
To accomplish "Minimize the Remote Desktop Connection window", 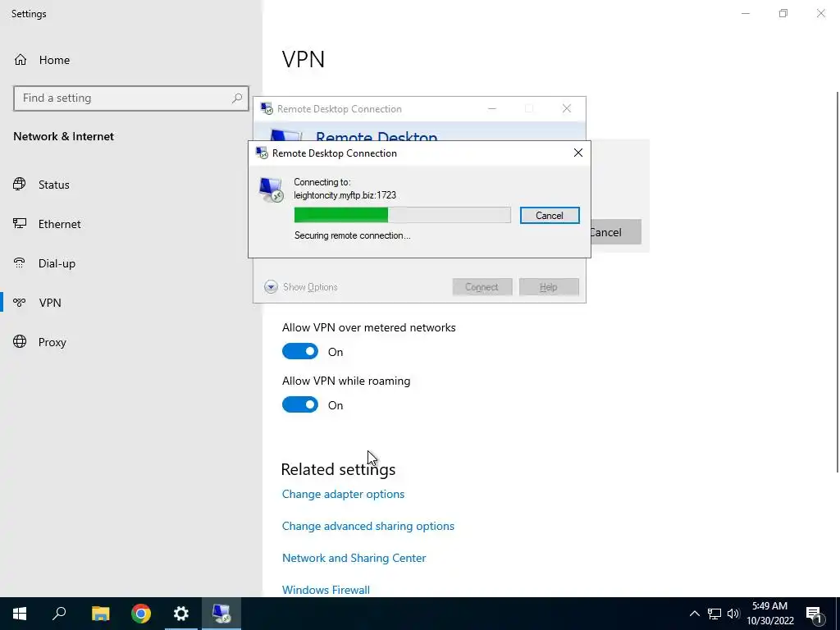I will pos(492,109).
